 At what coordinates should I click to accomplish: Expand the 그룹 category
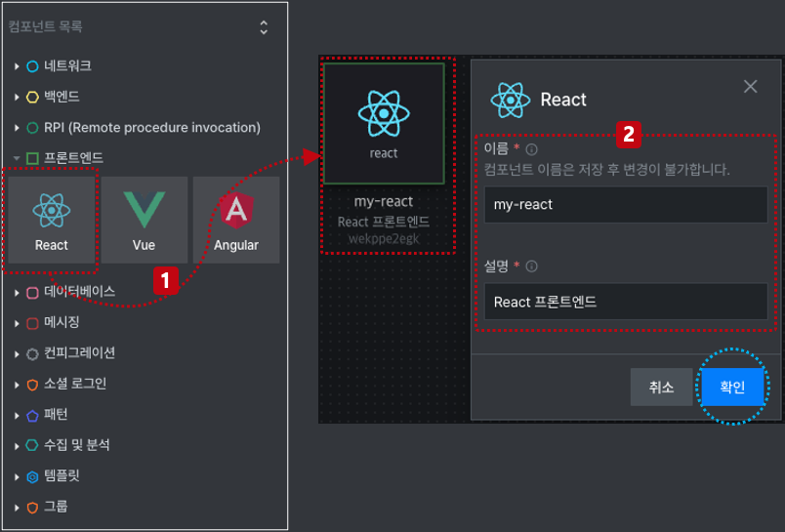[17, 508]
